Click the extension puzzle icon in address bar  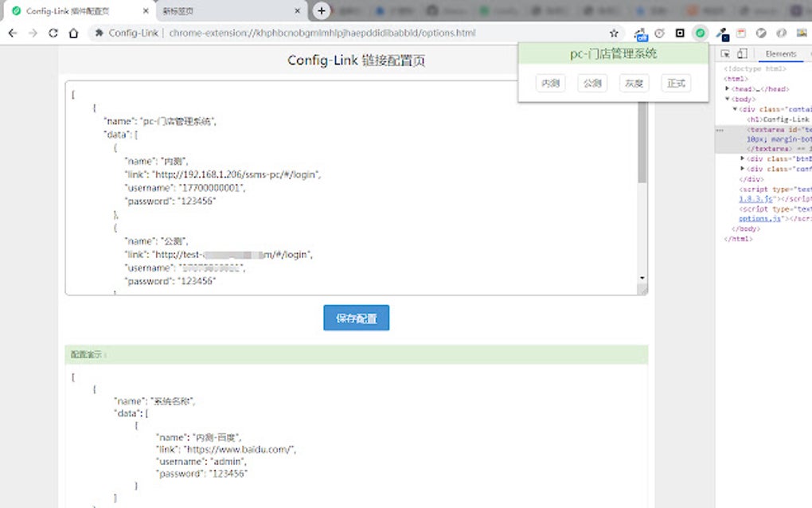(99, 33)
